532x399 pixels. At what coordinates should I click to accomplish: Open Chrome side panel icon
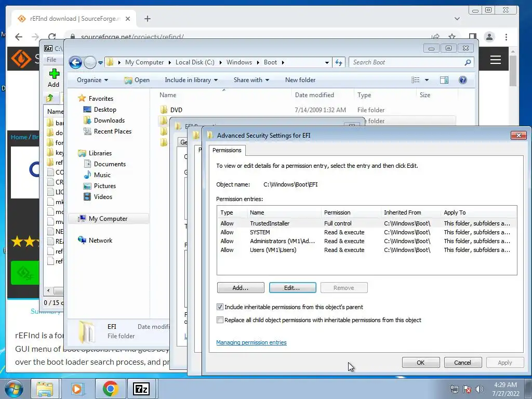(472, 37)
